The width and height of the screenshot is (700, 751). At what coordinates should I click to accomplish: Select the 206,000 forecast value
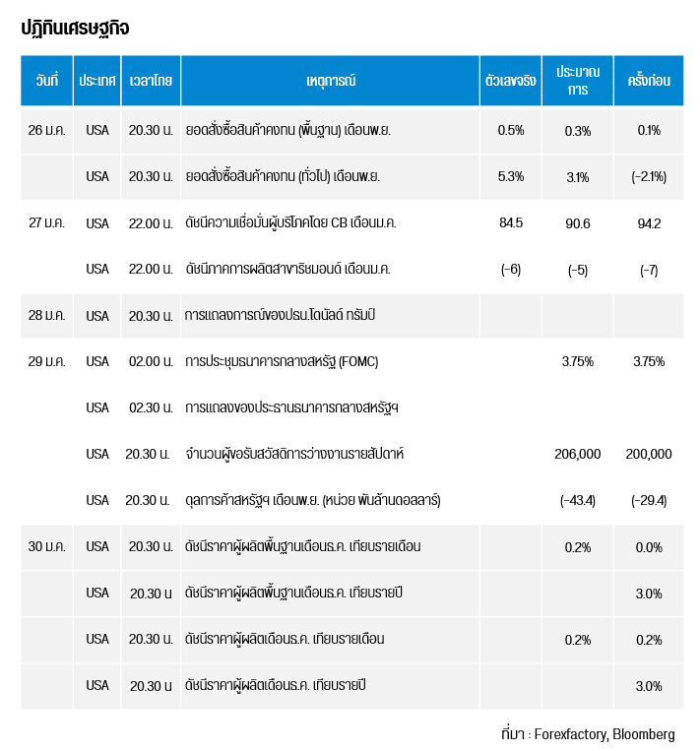point(578,454)
